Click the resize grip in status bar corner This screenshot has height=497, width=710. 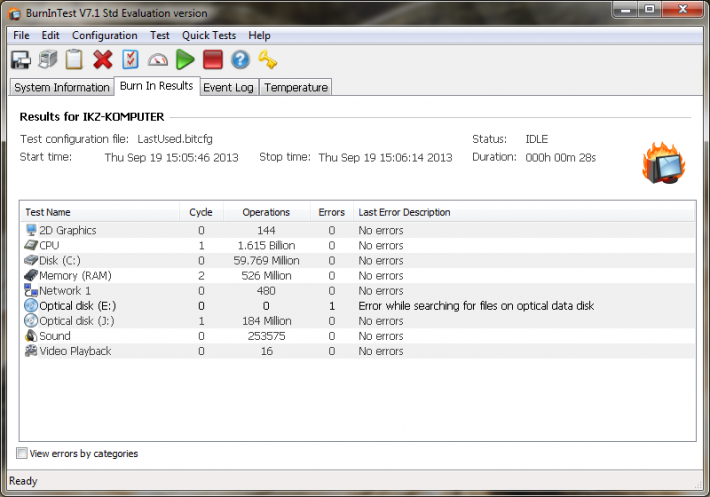point(698,484)
